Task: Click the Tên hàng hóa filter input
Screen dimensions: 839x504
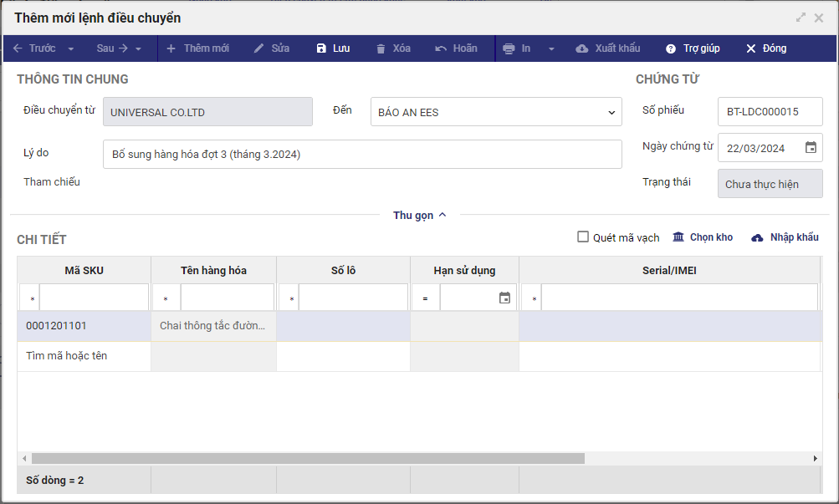Action: 228,298
